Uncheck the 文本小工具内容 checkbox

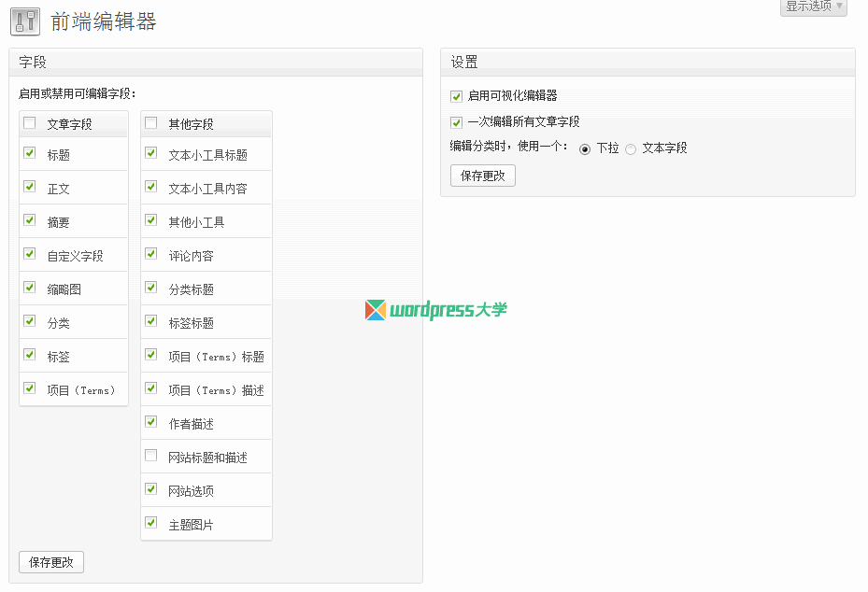tap(151, 187)
